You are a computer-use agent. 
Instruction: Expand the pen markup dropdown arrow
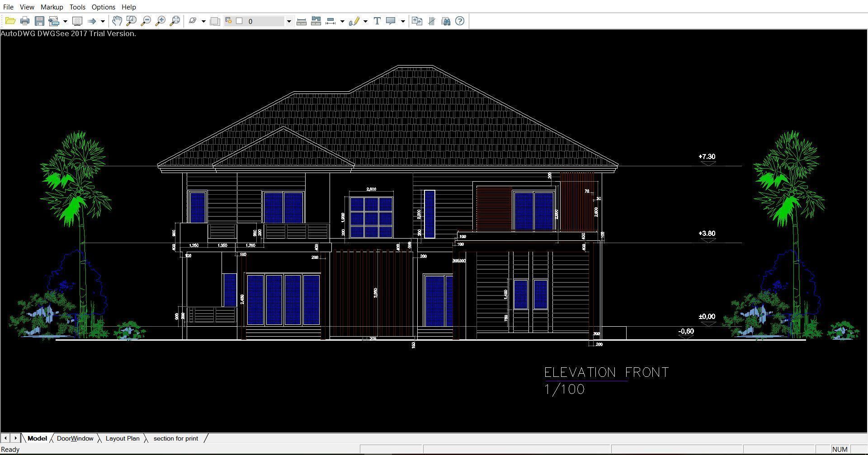[x=365, y=21]
